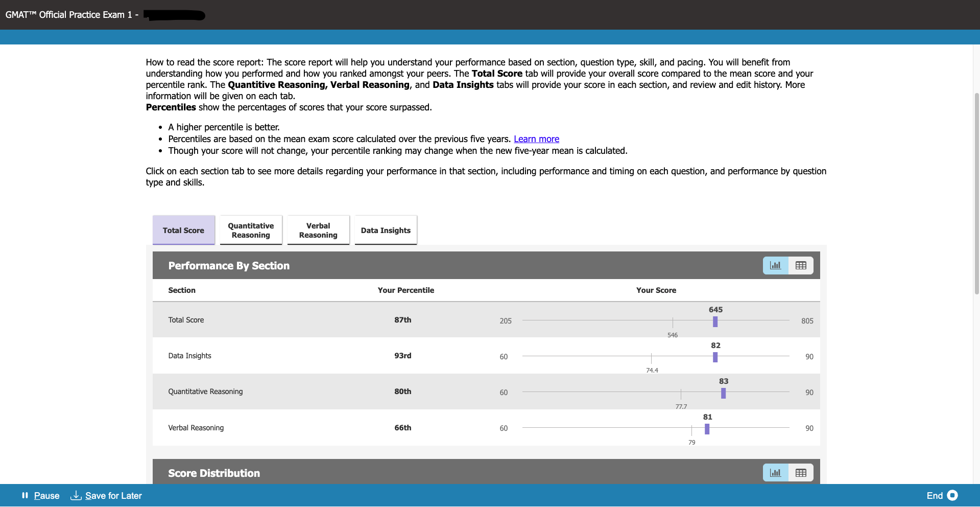Click the Pause control
This screenshot has width=980, height=507.
click(x=46, y=495)
